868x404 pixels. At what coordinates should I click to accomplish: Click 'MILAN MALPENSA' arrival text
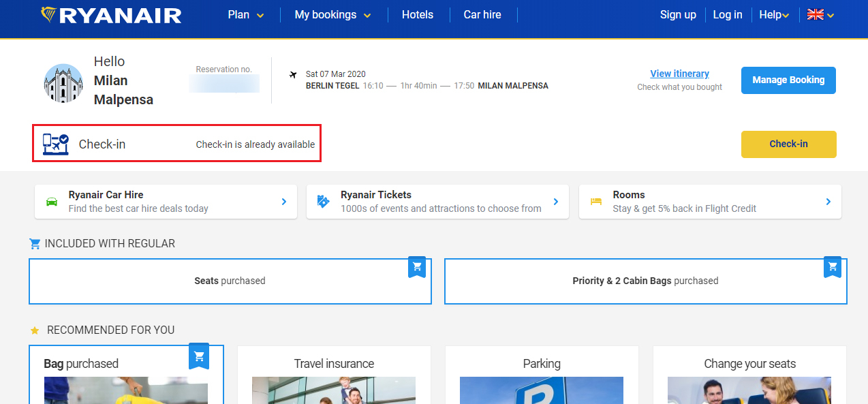(x=513, y=86)
